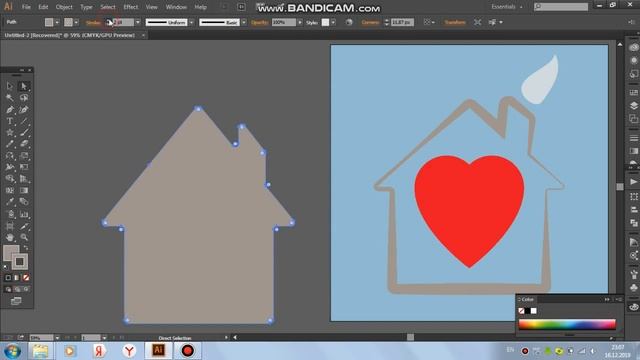This screenshot has height=360, width=640.
Task: Select the Eraser tool
Action: (x=24, y=144)
